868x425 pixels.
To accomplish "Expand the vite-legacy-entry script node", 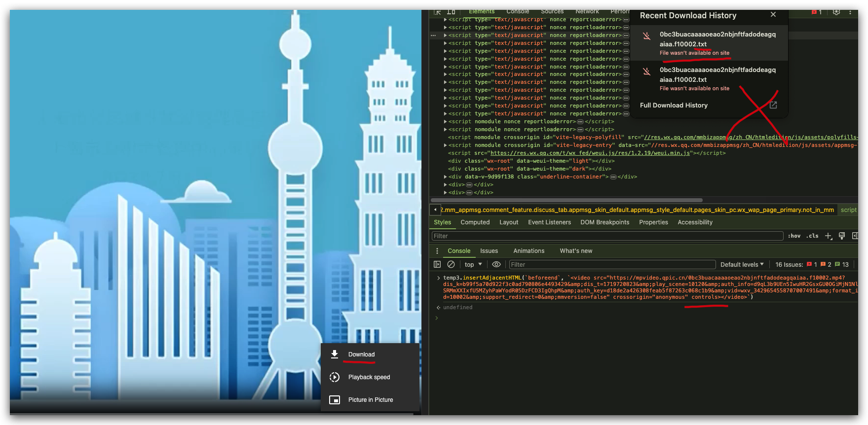I will click(445, 145).
